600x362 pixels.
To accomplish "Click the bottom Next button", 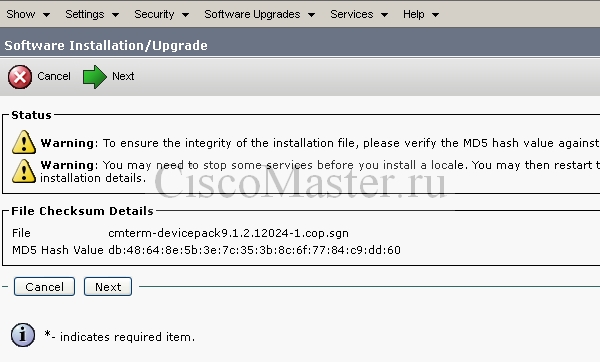I will 108,287.
